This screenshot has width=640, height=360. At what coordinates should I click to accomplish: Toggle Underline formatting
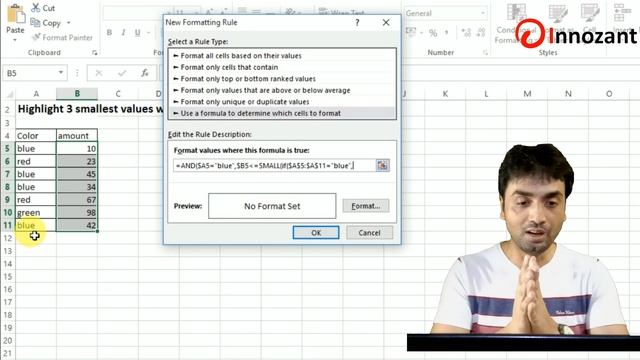138,32
